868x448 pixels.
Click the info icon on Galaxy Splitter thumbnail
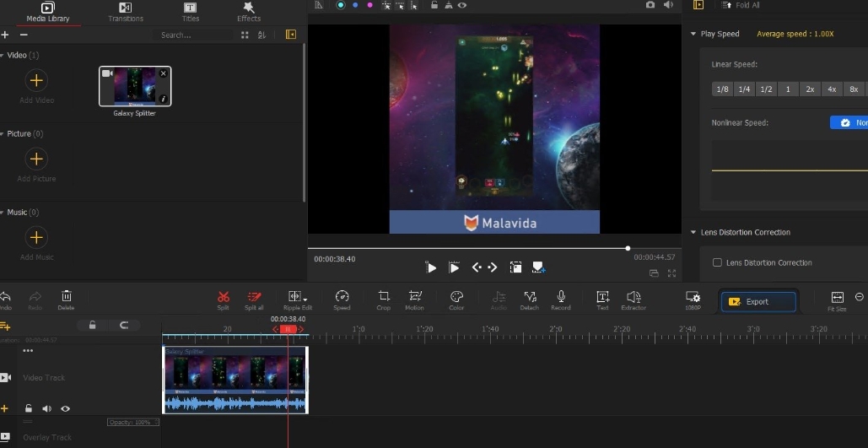pos(163,99)
